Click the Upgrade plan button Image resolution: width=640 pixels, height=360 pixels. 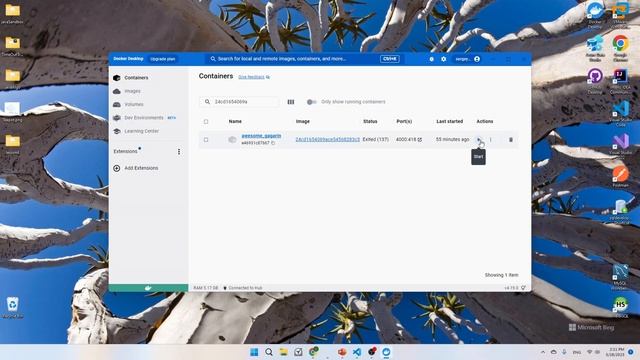point(162,59)
